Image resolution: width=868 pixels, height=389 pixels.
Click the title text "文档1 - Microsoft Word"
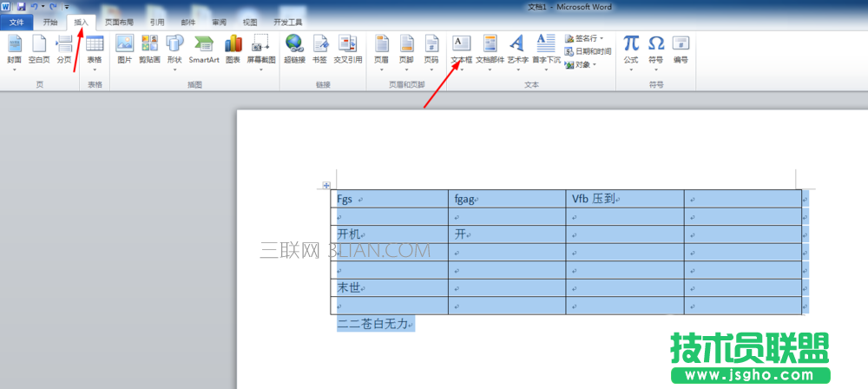point(569,7)
